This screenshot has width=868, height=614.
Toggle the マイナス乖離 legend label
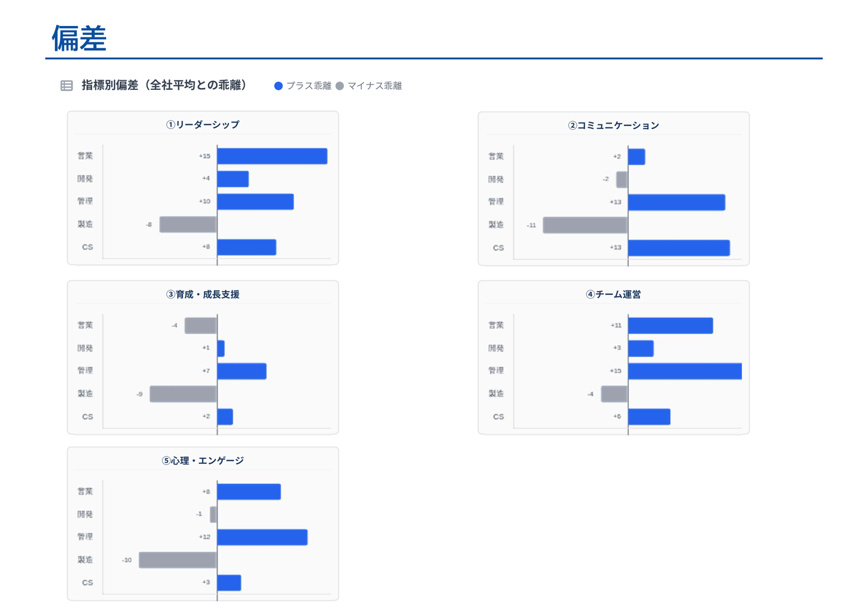coord(374,86)
